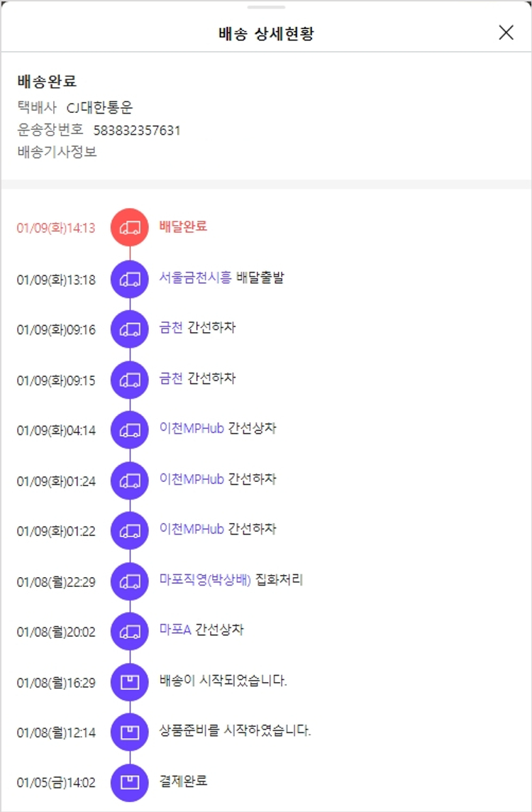The height and width of the screenshot is (812, 532).
Task: Close the delivery details panel
Action: click(506, 33)
